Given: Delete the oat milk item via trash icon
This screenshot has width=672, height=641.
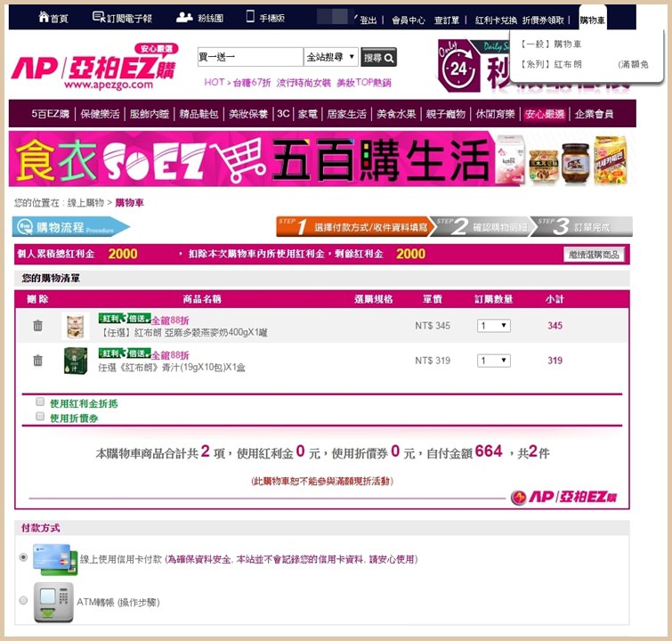Looking at the screenshot, I should click(37, 326).
